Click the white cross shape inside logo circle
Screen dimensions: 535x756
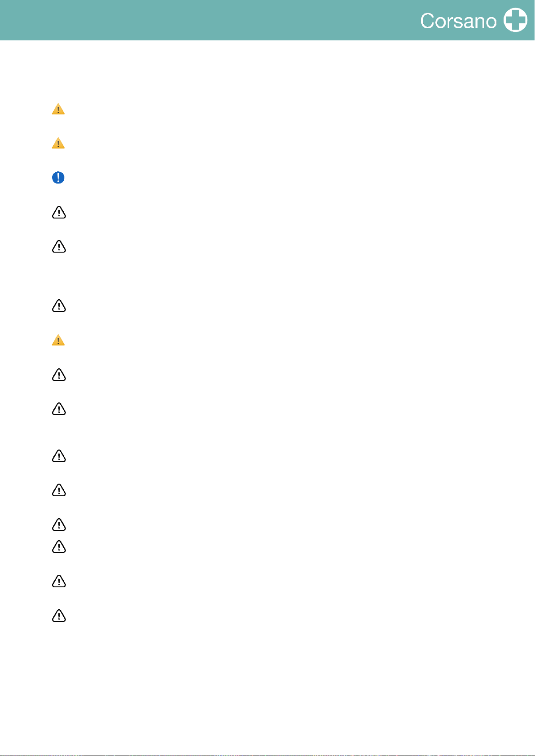tap(515, 20)
